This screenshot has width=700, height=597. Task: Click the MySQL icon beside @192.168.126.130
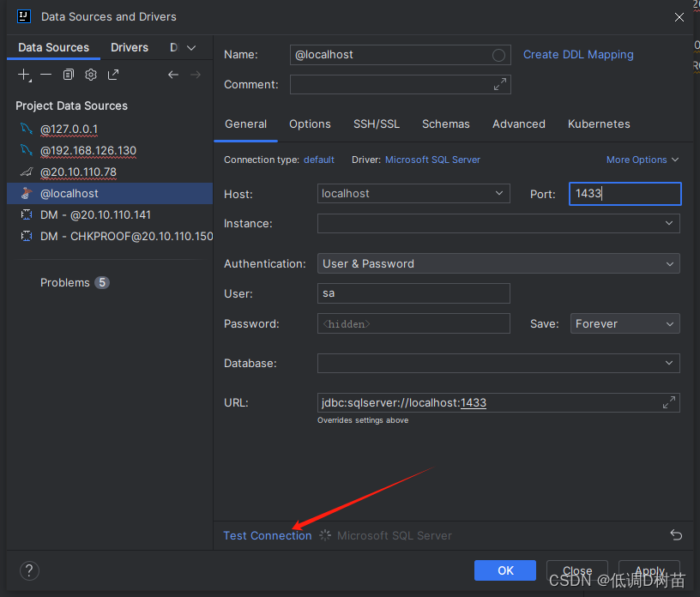pos(27,150)
